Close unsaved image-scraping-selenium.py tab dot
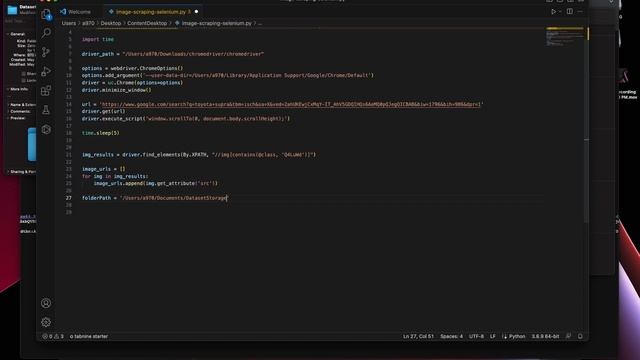640x360 pixels. [x=196, y=12]
